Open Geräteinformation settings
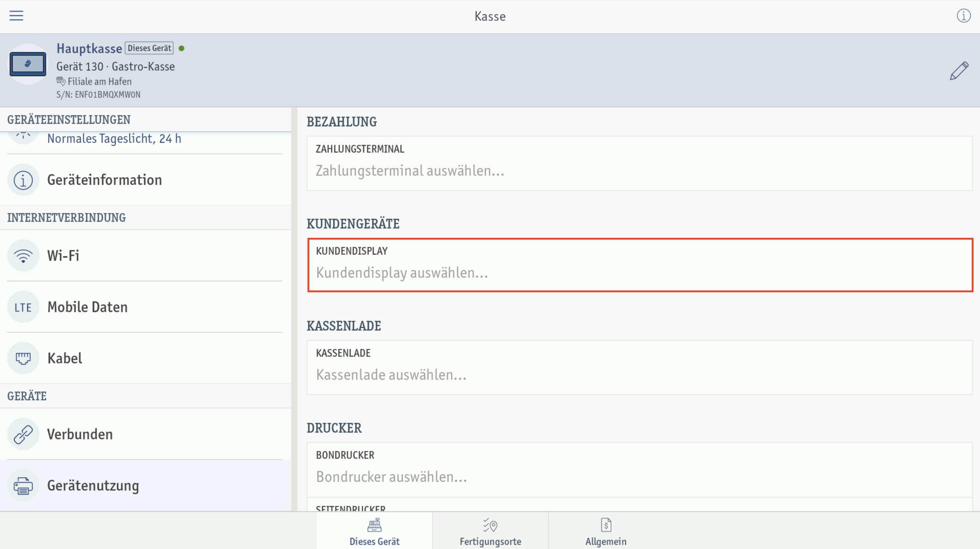 coord(145,180)
